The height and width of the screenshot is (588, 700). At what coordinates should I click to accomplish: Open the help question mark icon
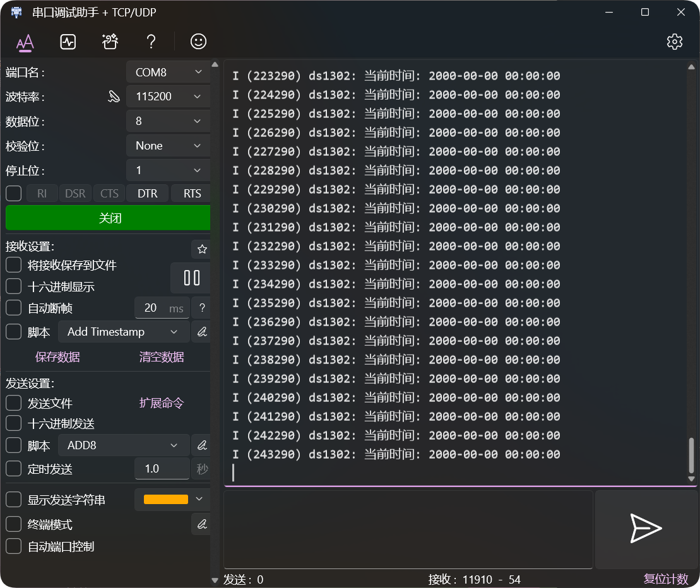(x=151, y=42)
